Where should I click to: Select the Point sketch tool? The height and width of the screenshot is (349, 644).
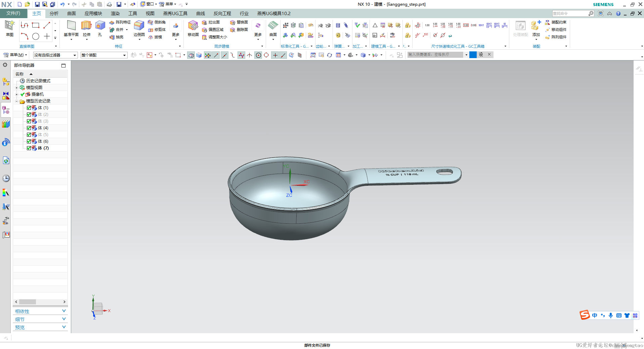(x=47, y=36)
